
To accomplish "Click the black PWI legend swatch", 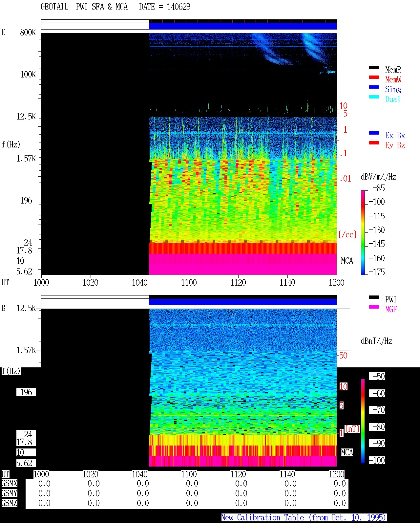I will tap(374, 297).
